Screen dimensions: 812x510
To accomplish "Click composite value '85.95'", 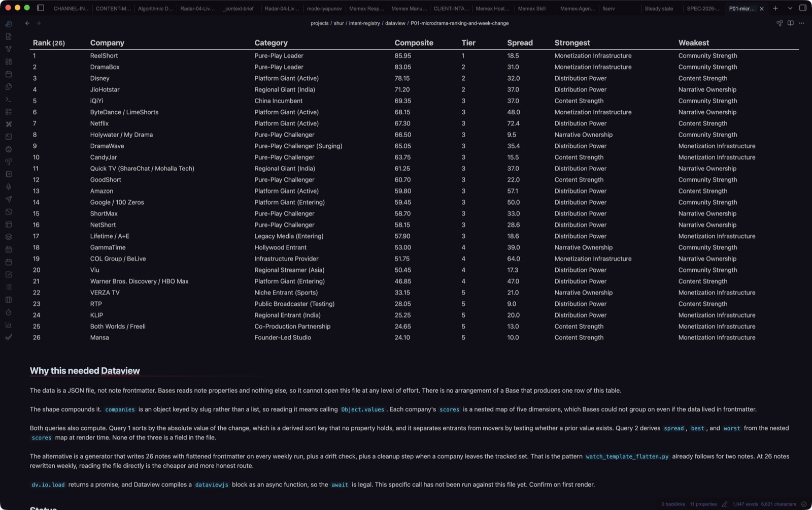I will [403, 56].
